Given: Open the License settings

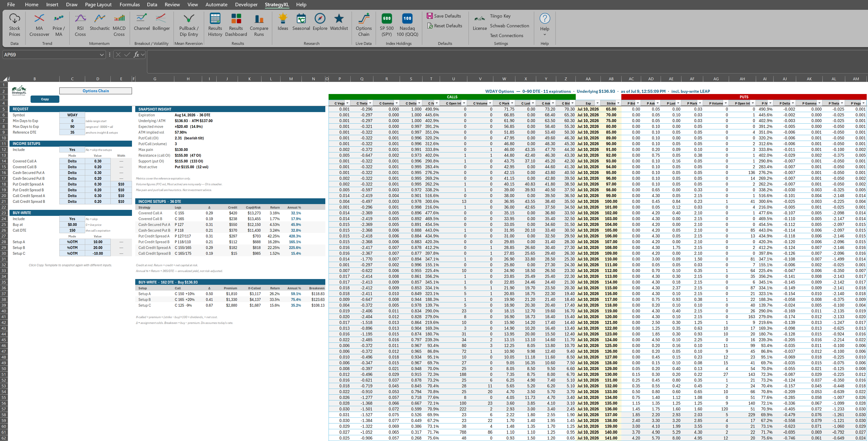Looking at the screenshot, I should point(480,23).
